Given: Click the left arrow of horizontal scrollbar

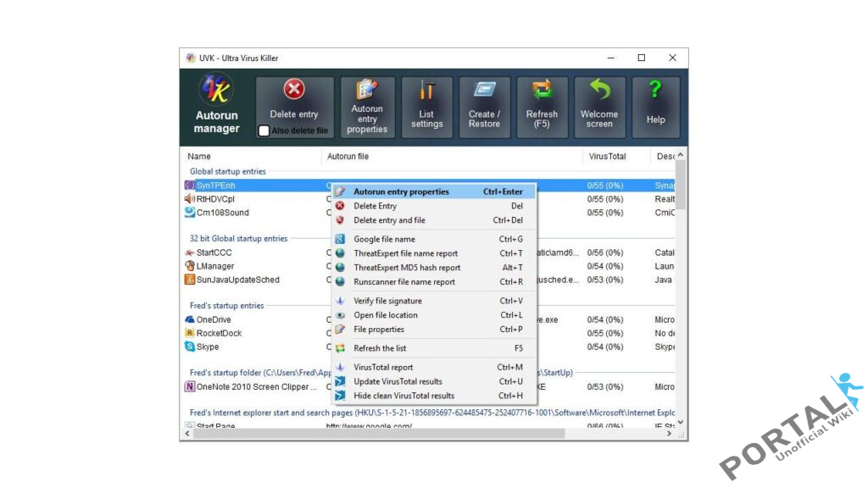Looking at the screenshot, I should [187, 434].
